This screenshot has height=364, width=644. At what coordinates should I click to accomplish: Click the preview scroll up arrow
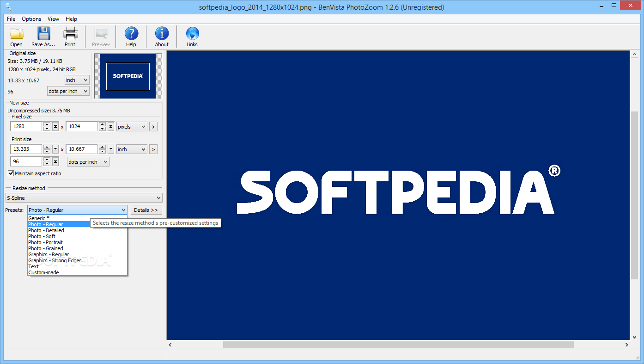[x=634, y=54]
